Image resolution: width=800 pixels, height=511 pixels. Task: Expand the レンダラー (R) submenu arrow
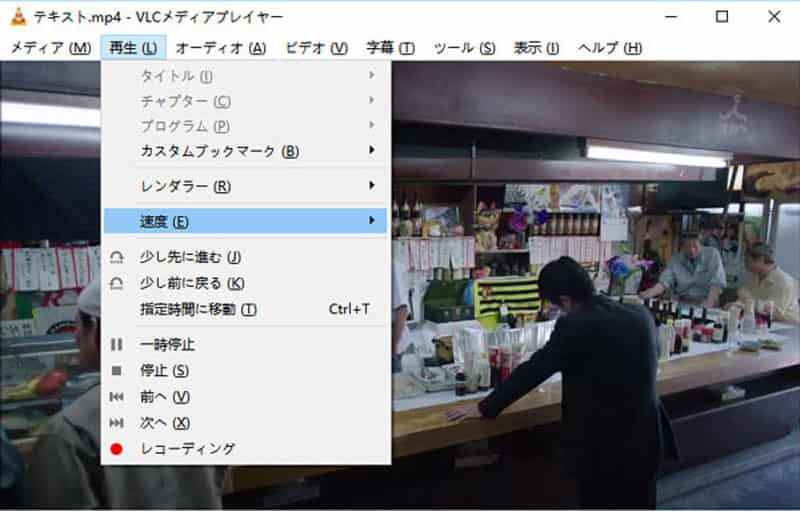(372, 186)
